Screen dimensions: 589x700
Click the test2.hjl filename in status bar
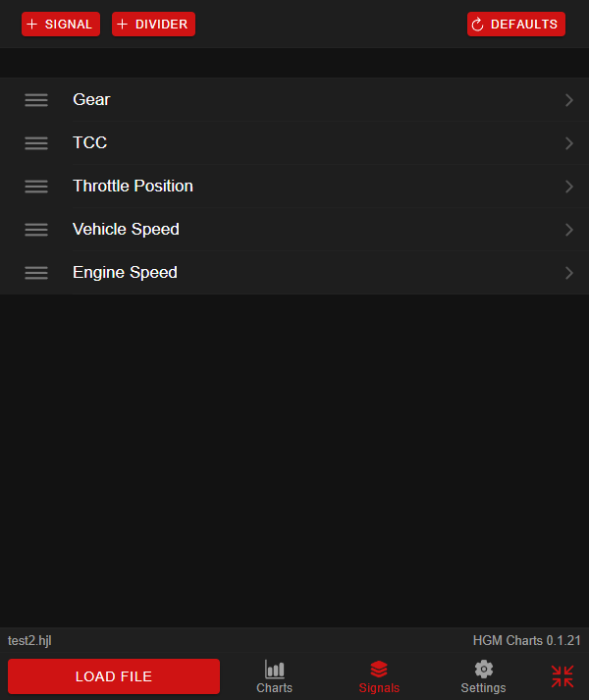point(29,640)
